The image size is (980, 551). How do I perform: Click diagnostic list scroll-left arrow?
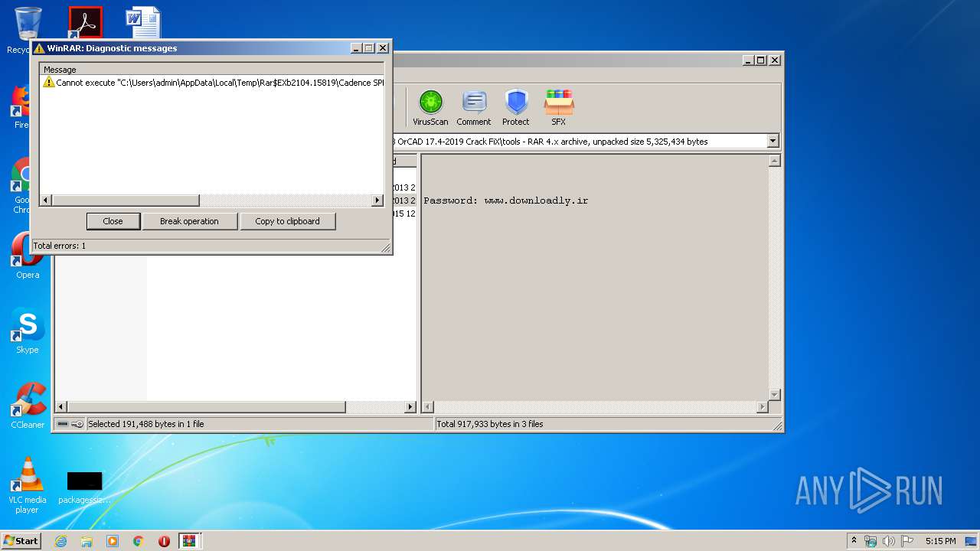[x=46, y=201]
